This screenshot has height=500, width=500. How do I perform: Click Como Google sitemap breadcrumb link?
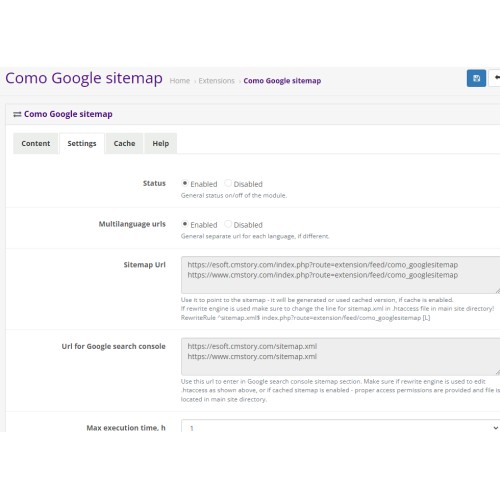[282, 81]
